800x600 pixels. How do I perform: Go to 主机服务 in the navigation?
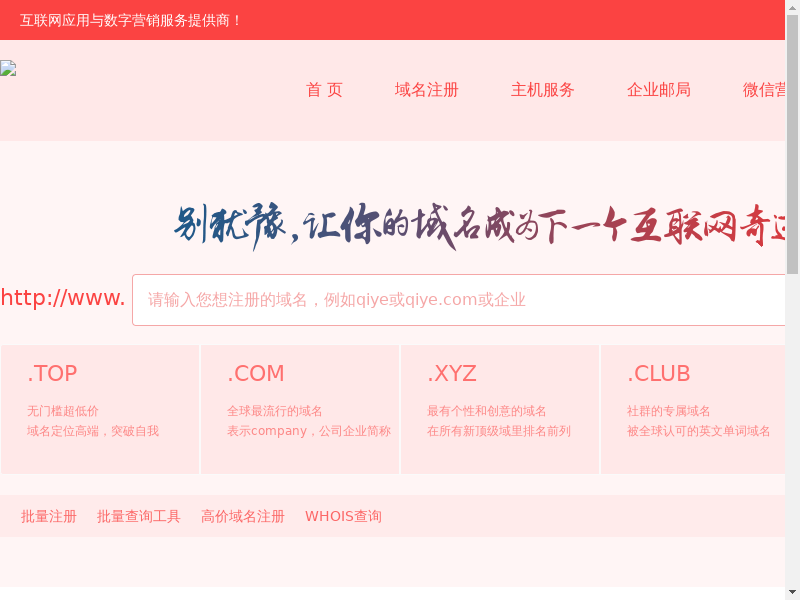pos(542,90)
